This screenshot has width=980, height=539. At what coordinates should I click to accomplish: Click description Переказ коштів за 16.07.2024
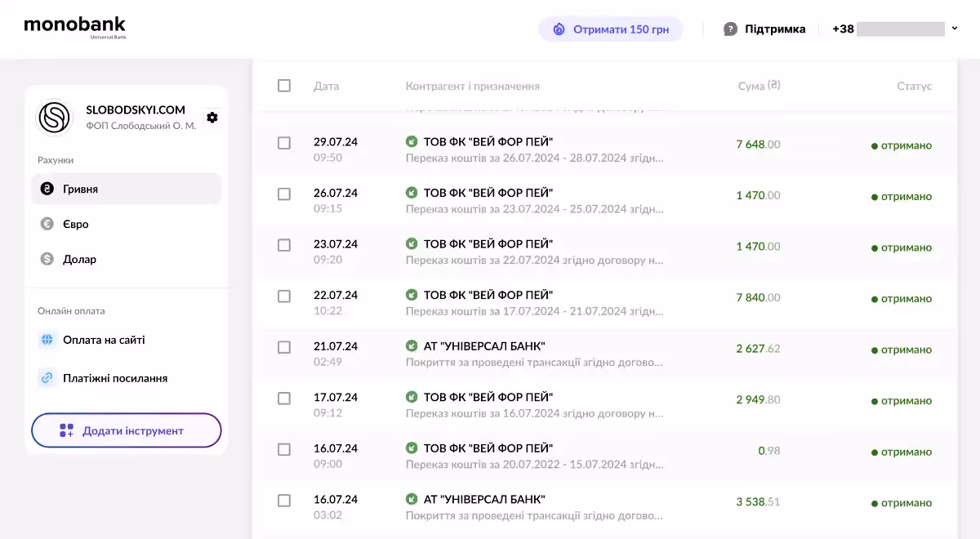(x=535, y=413)
